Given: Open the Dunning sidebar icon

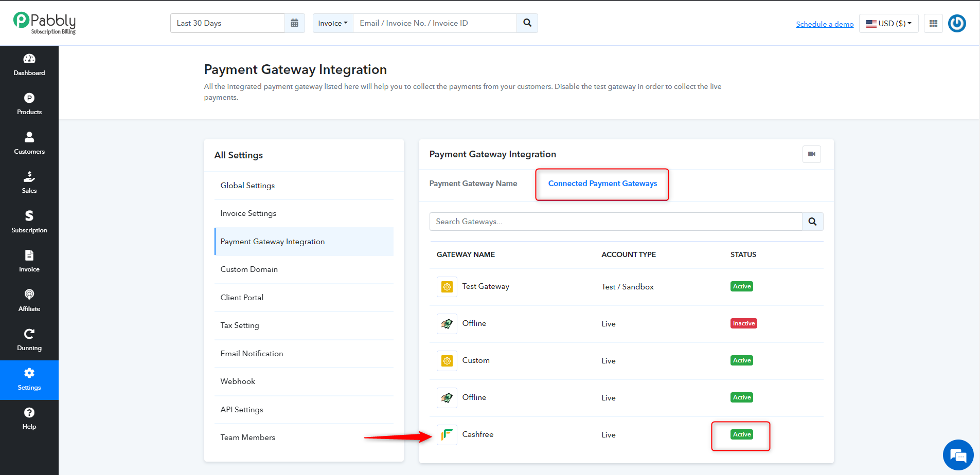Looking at the screenshot, I should [x=29, y=340].
